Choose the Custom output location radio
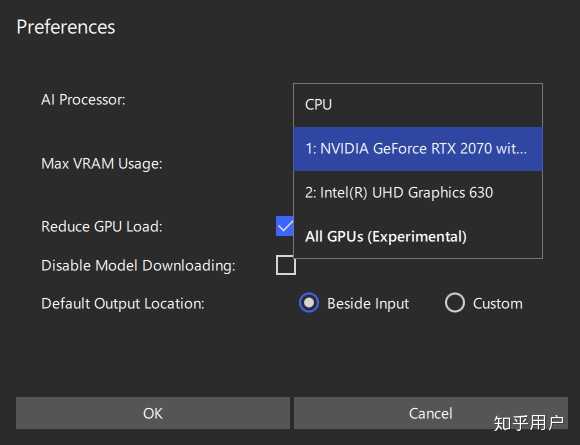This screenshot has width=580, height=445. tap(455, 303)
